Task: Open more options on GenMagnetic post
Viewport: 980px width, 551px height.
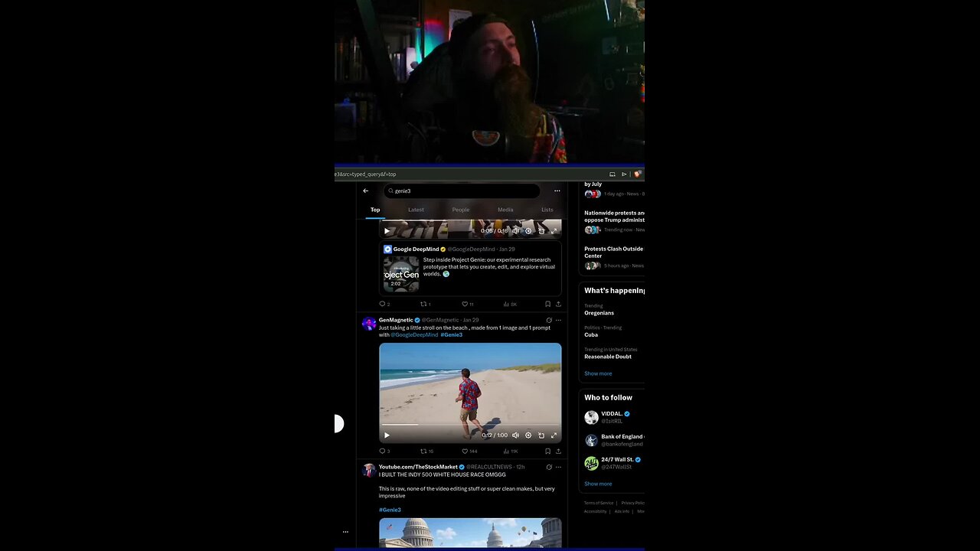Action: point(558,320)
